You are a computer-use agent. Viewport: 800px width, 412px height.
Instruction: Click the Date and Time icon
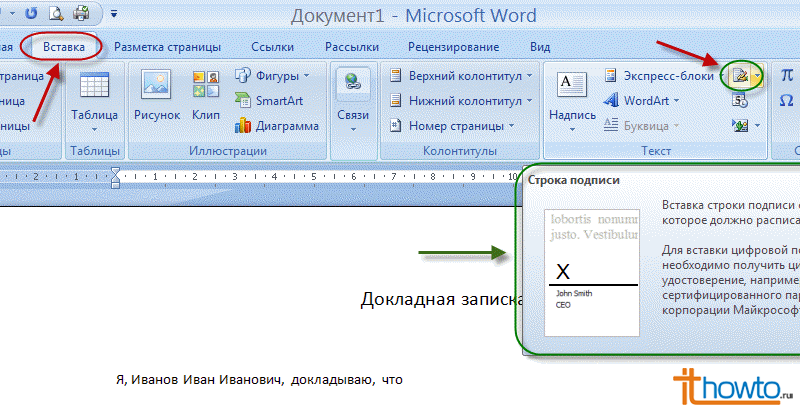click(740, 101)
